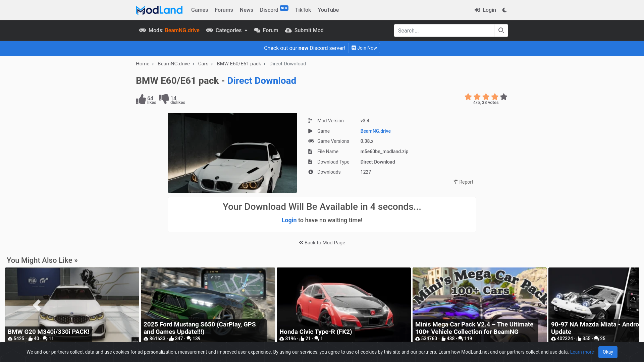The image size is (644, 362).
Task: Focus the Search input field
Action: point(444,31)
